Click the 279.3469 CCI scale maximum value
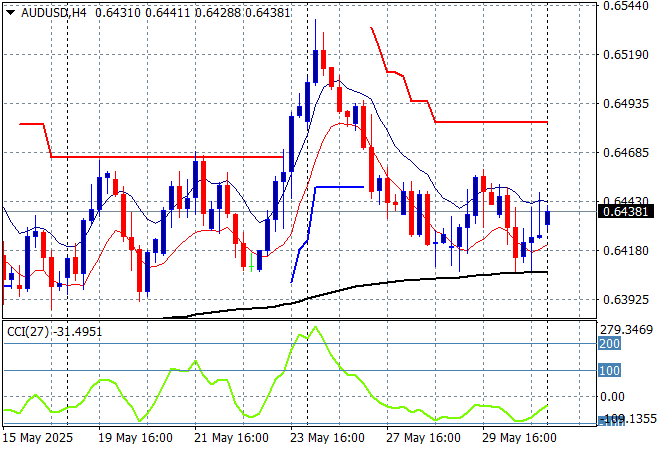Viewport: 660px width, 450px height. tap(630, 329)
